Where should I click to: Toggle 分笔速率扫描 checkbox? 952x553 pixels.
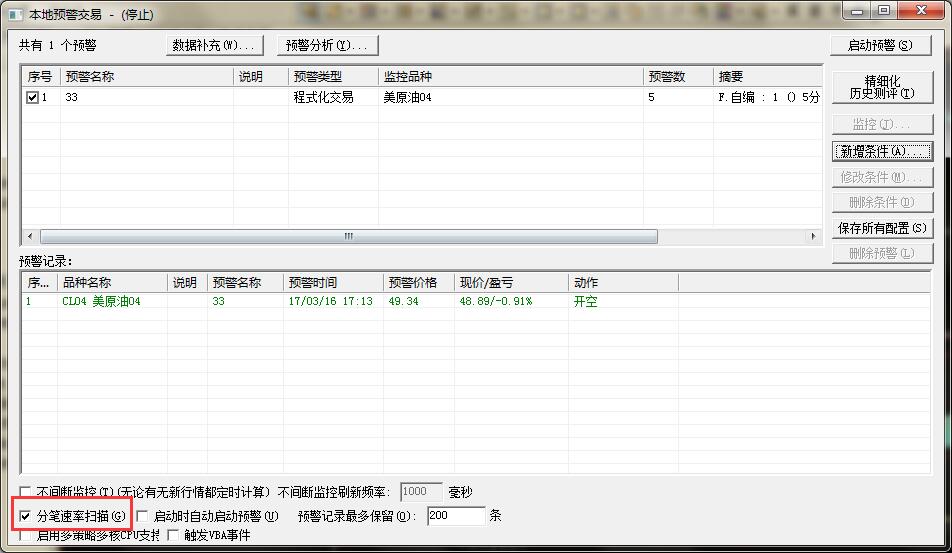(25, 517)
